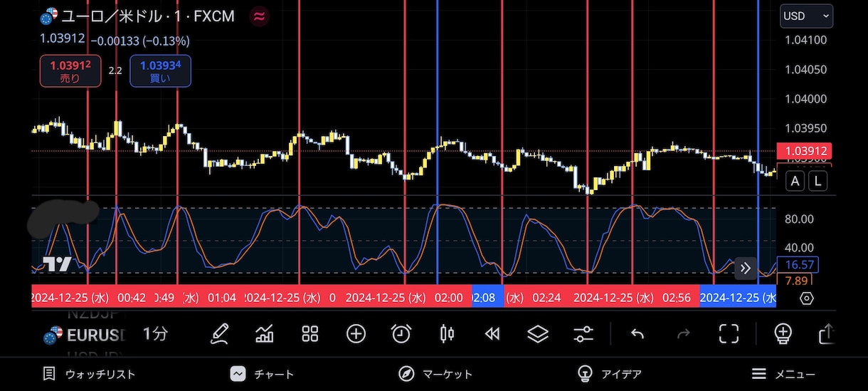Tap the add symbol plus icon
Image resolution: width=868 pixels, height=391 pixels.
[x=356, y=333]
